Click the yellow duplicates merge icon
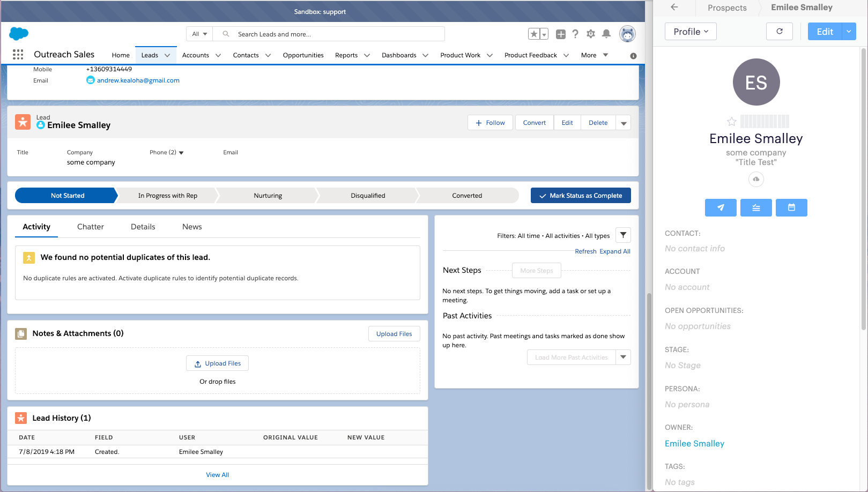This screenshot has width=868, height=492. click(x=29, y=258)
